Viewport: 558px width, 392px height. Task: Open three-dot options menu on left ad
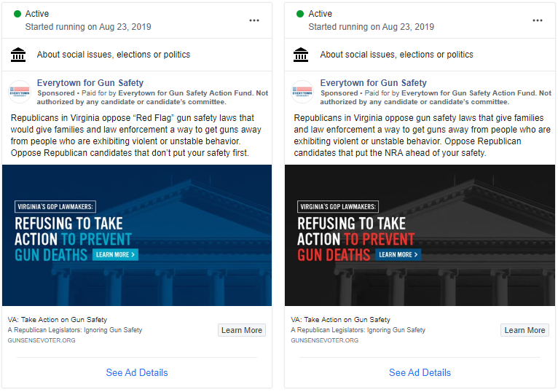[x=254, y=20]
